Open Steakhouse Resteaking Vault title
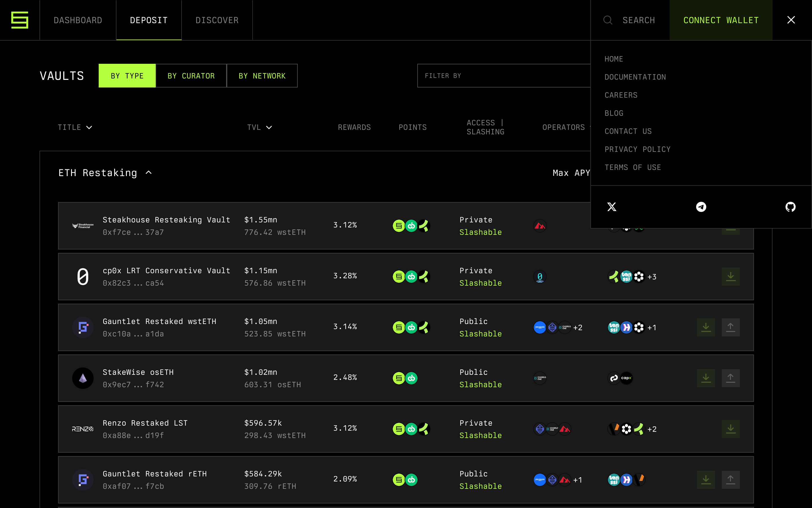 coord(166,220)
